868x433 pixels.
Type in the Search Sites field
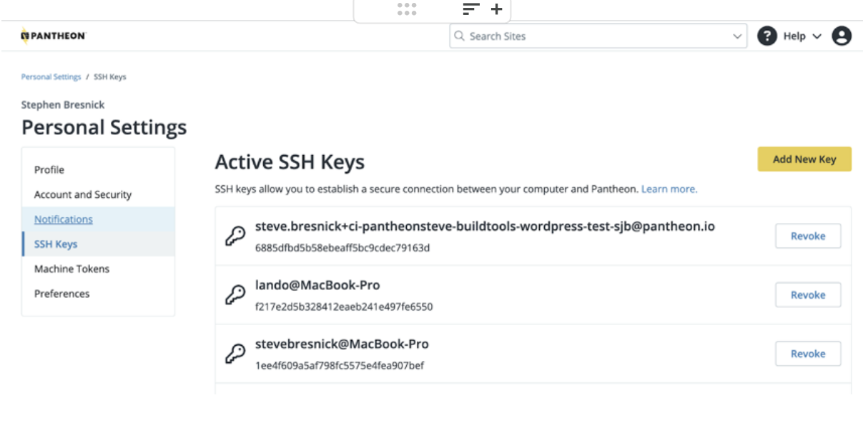pos(593,36)
